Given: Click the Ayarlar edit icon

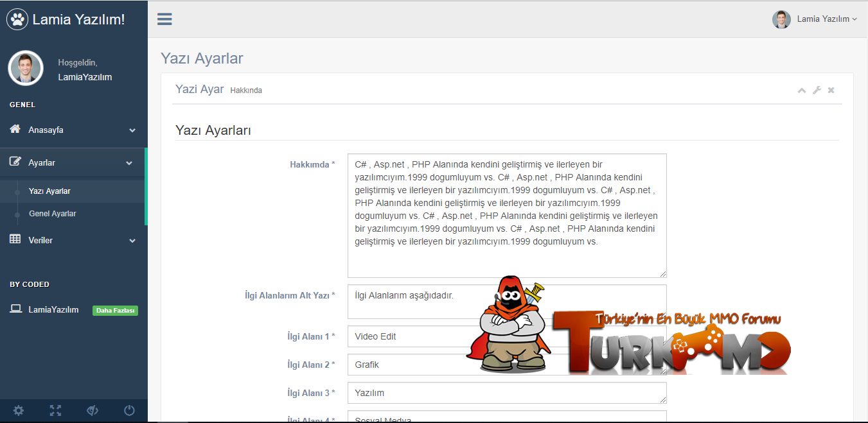Looking at the screenshot, I should pyautogui.click(x=15, y=162).
